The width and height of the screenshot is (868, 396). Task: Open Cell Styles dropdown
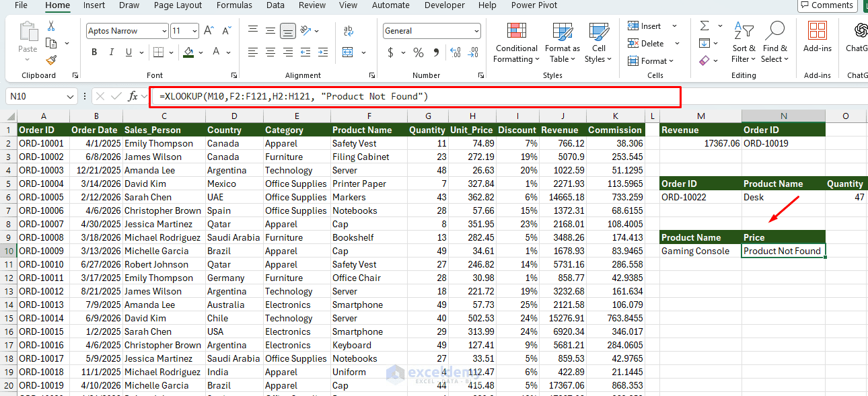click(x=599, y=42)
